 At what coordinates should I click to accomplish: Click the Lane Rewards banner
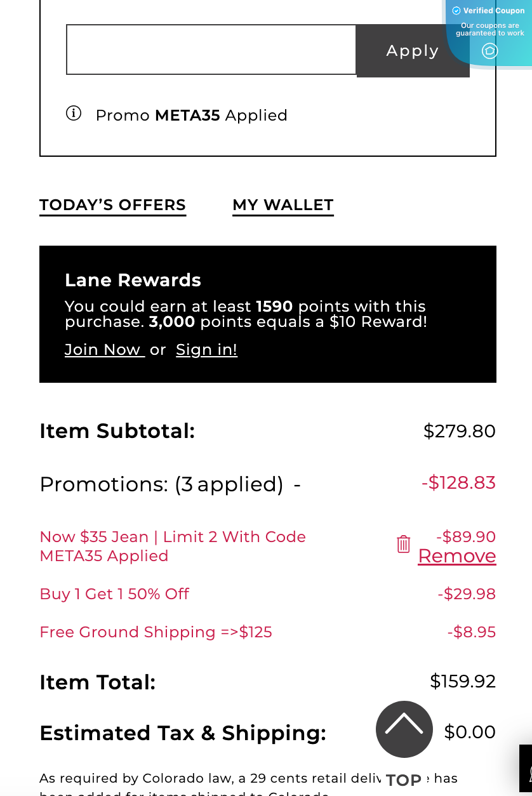267,314
